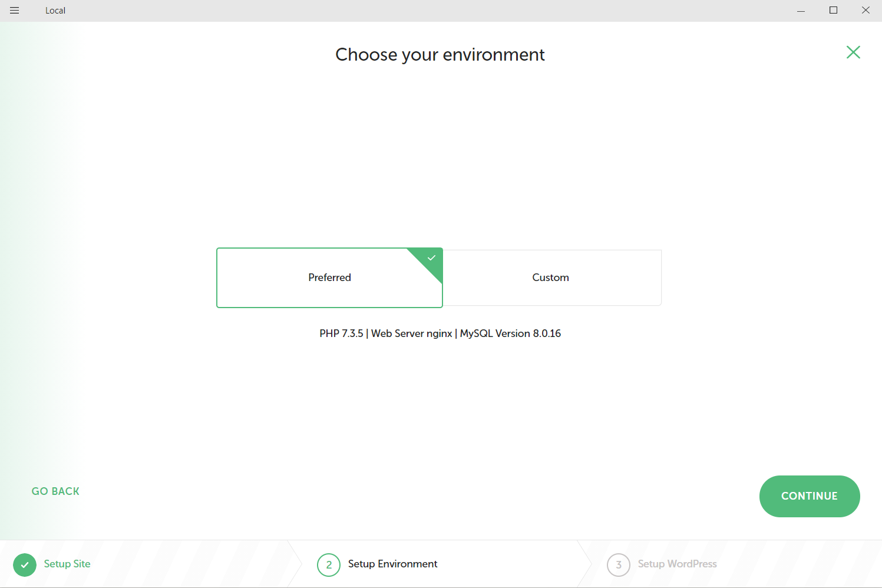Image resolution: width=882 pixels, height=588 pixels.
Task: Click the CONTINUE button
Action: (x=810, y=496)
